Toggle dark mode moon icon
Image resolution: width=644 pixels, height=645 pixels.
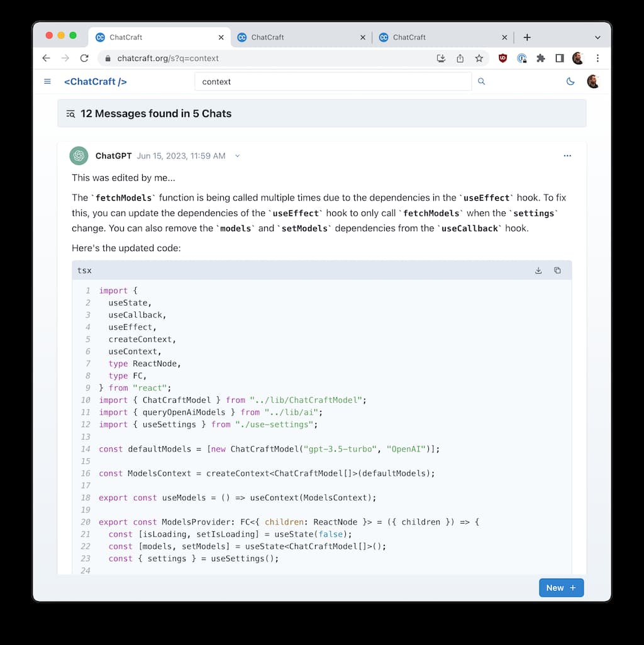pos(570,81)
